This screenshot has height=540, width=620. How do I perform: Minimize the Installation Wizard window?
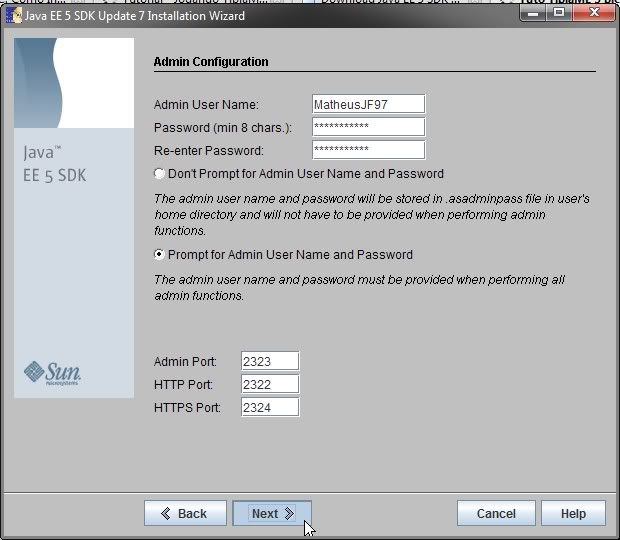pos(533,13)
